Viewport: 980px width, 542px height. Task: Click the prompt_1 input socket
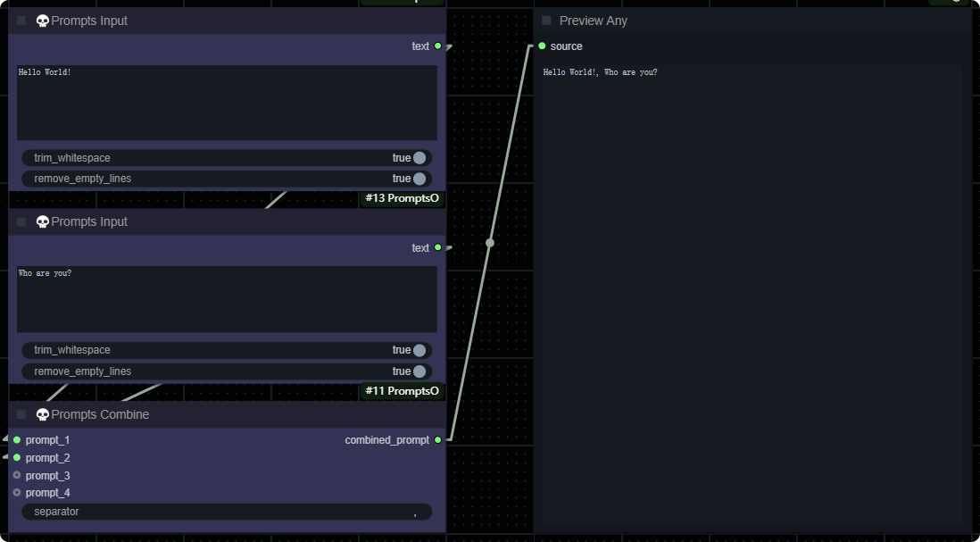coord(17,440)
